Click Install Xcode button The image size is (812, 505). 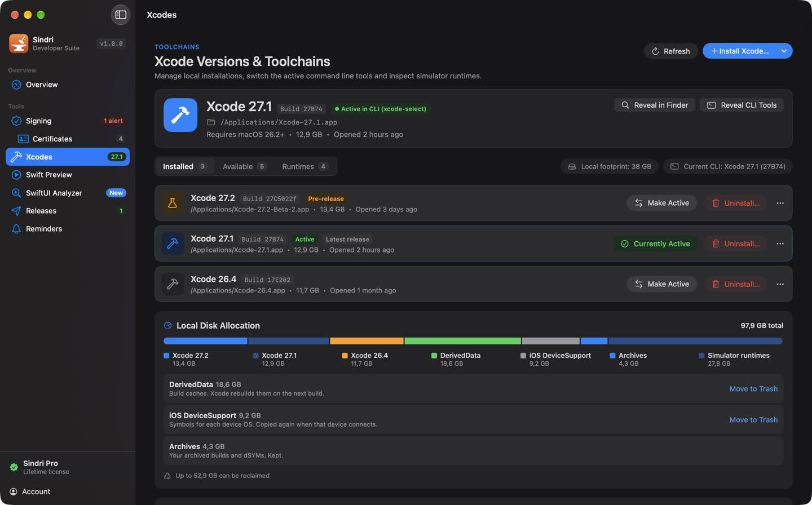[x=740, y=51]
